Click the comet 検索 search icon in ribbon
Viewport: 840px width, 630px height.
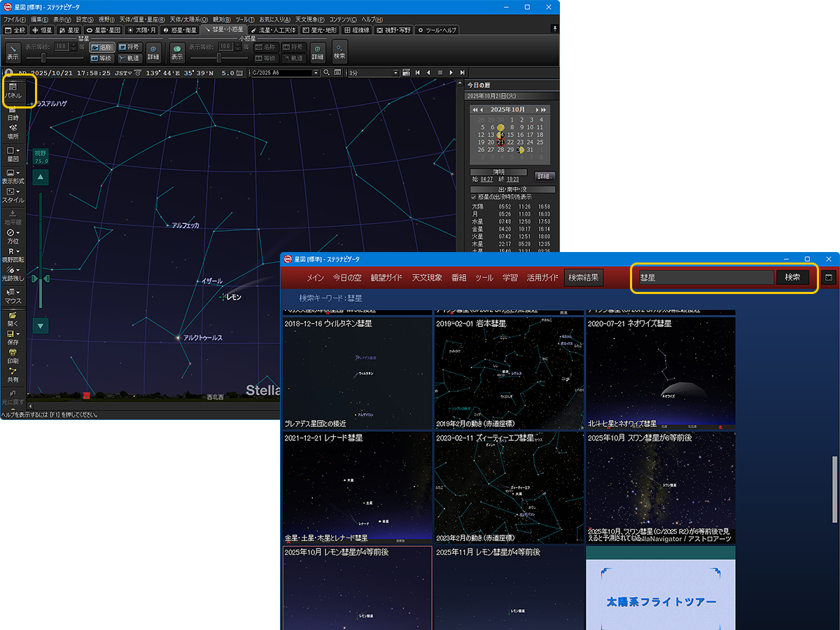click(339, 52)
